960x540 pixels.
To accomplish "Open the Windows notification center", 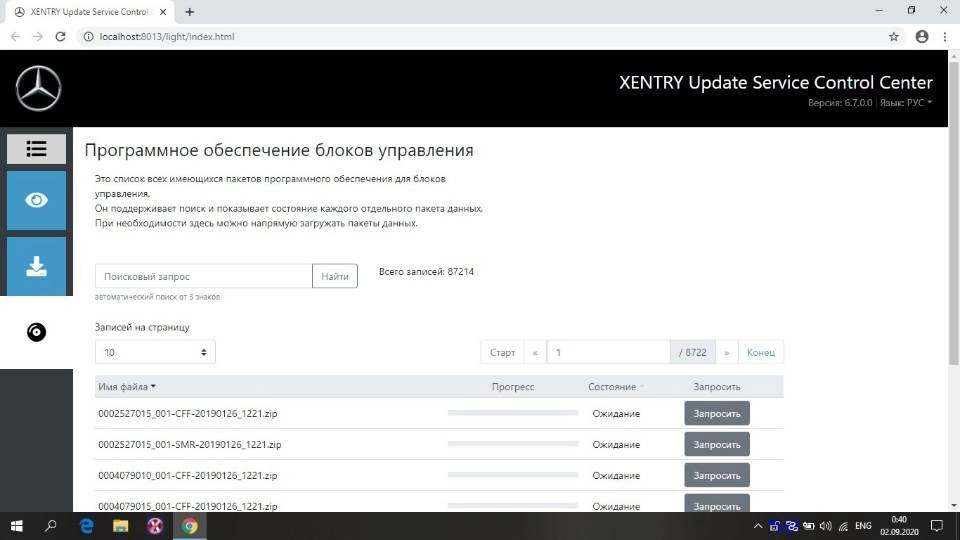I will click(937, 526).
